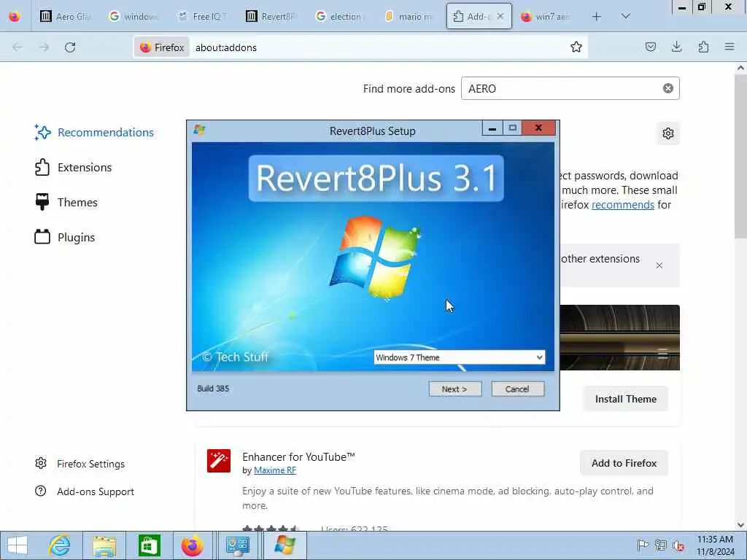Follow the recommends link
747x560 pixels.
tap(623, 205)
